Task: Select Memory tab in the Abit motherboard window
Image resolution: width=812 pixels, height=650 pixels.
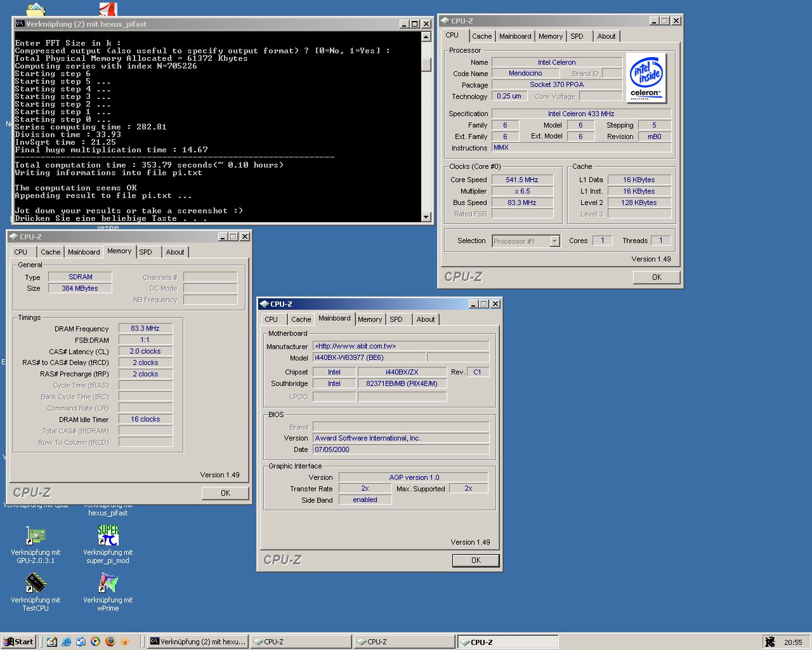Action: pyautogui.click(x=370, y=319)
